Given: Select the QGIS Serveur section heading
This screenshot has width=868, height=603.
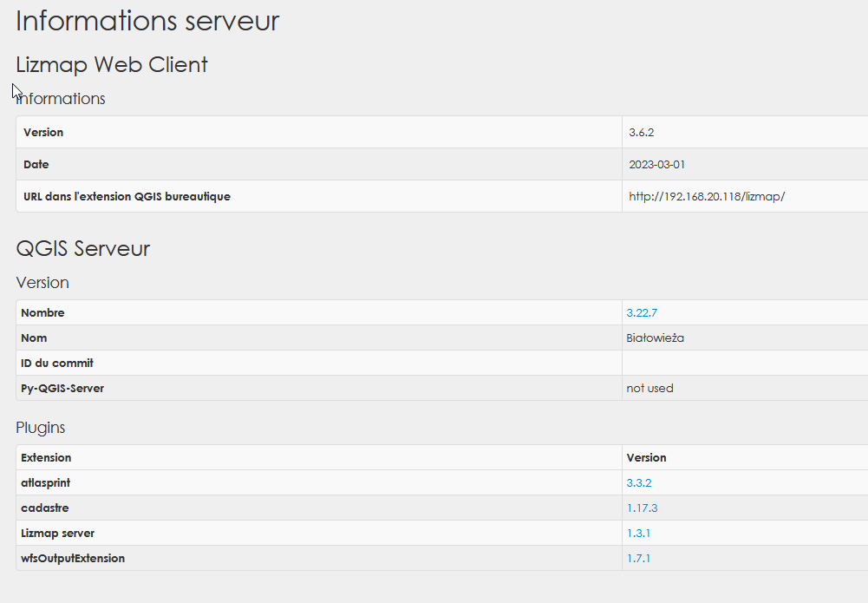Looking at the screenshot, I should (82, 248).
